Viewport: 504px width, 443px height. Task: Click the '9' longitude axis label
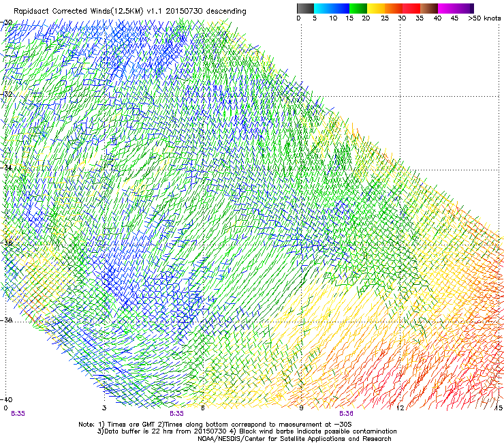pos(301,408)
